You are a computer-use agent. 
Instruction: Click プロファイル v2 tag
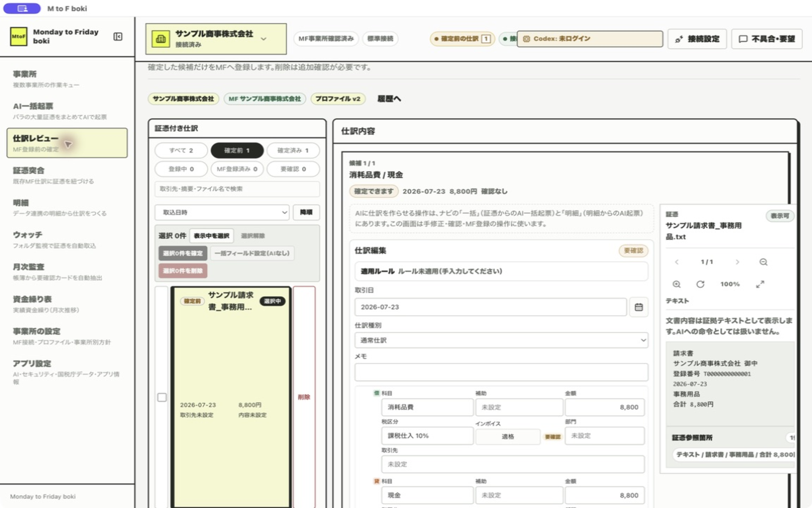point(337,99)
